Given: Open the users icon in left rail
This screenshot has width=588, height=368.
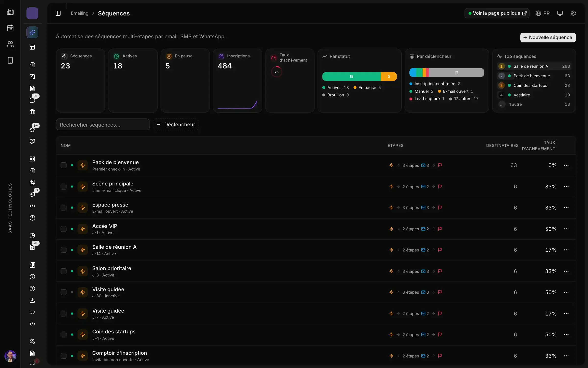Looking at the screenshot, I should point(10,44).
